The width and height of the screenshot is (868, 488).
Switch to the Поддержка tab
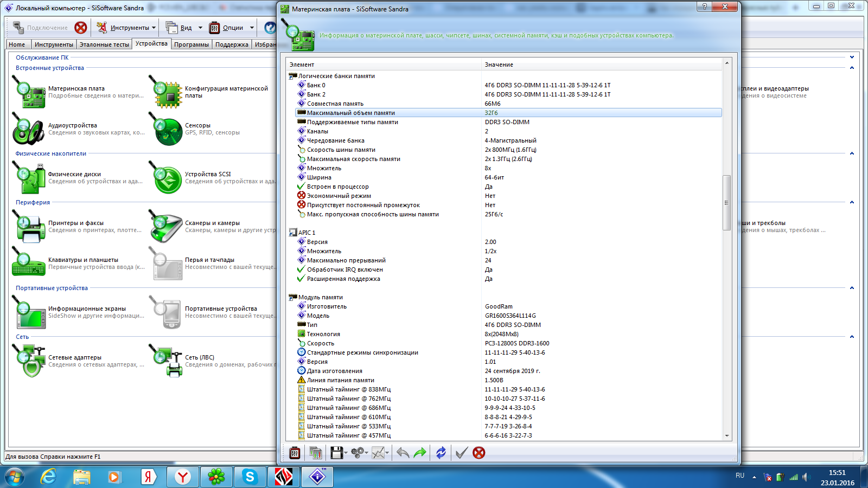(232, 44)
